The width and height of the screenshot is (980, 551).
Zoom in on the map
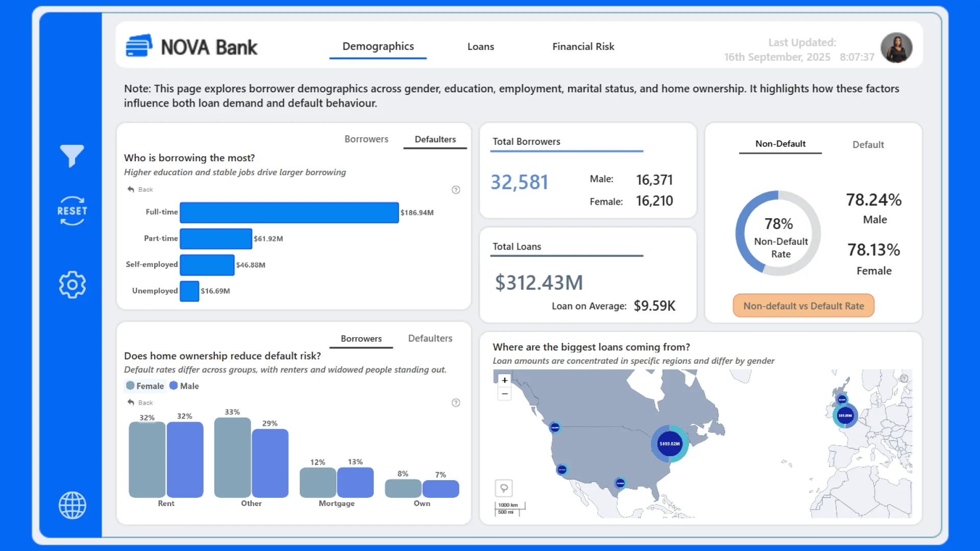pyautogui.click(x=504, y=380)
